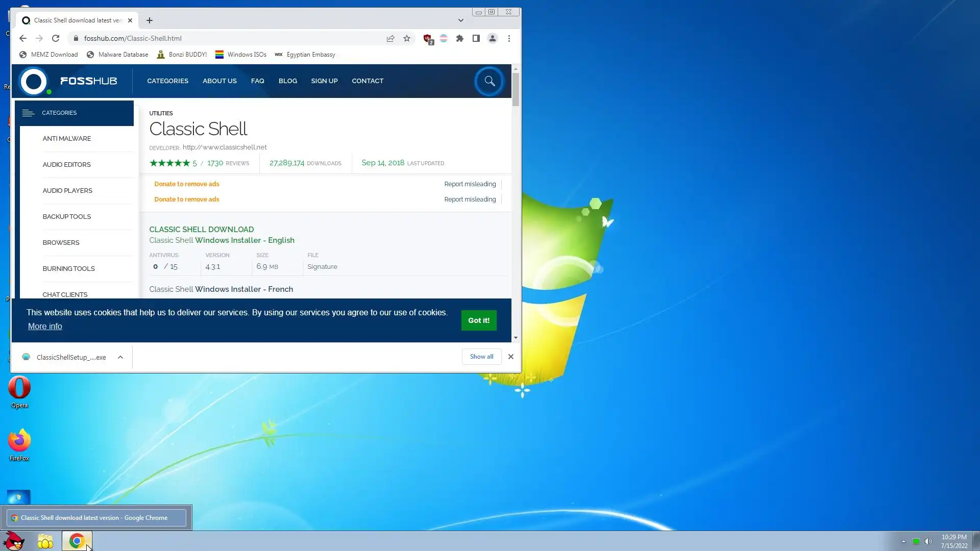Screen dimensions: 980x551
Task: Expand the ClassicShellSetup download options chevron
Action: tap(120, 357)
